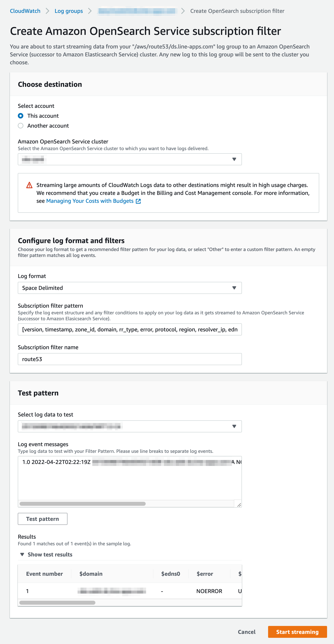Click the Start streaming button

coord(297,632)
